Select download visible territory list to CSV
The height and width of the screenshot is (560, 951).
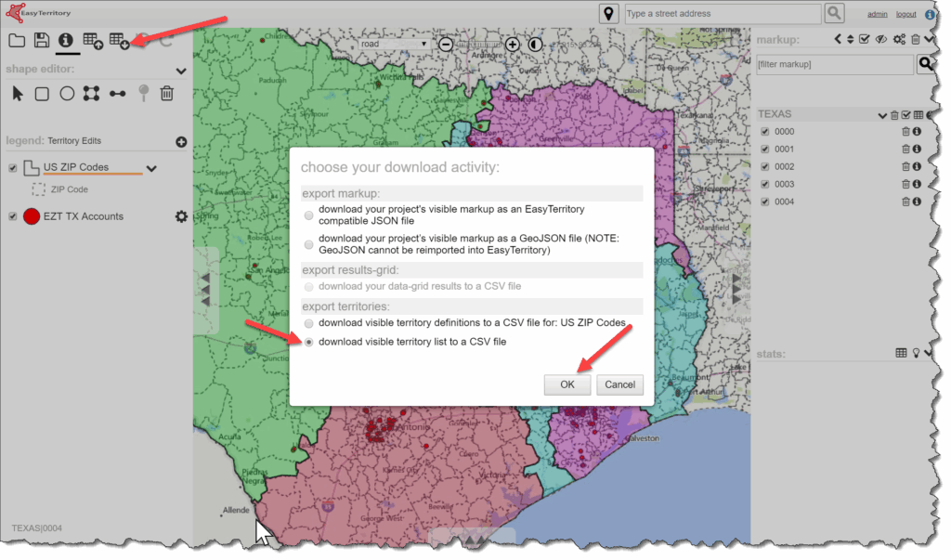309,342
